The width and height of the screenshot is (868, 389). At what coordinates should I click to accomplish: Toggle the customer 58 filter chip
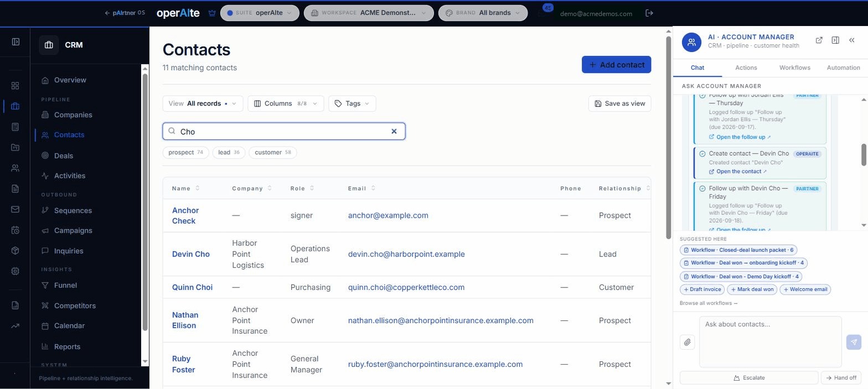(x=272, y=152)
